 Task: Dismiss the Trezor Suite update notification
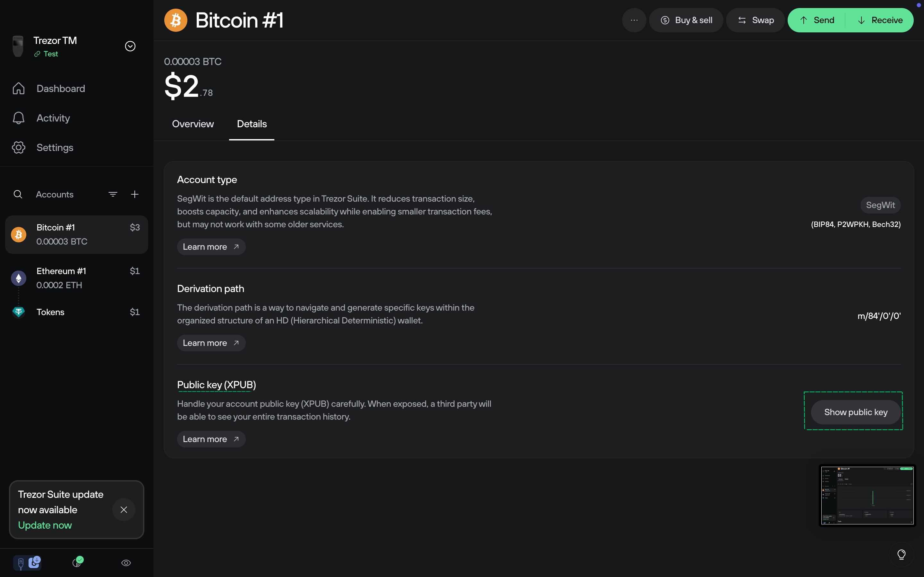(124, 509)
